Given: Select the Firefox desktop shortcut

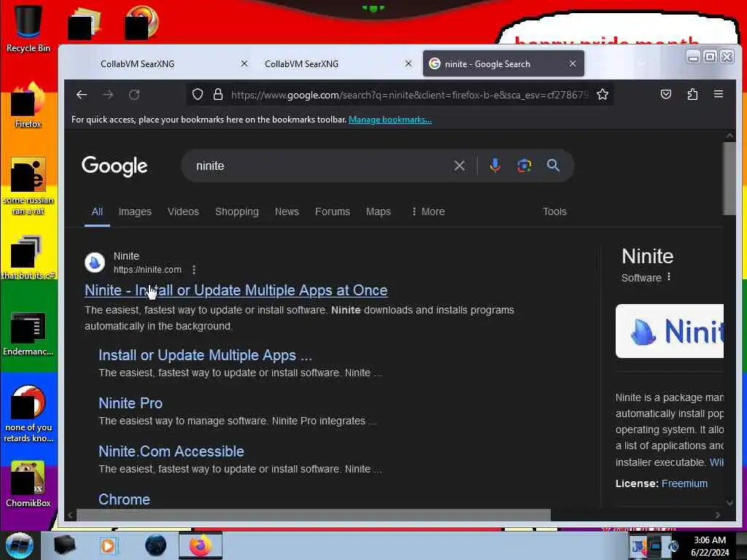Looking at the screenshot, I should point(28,105).
